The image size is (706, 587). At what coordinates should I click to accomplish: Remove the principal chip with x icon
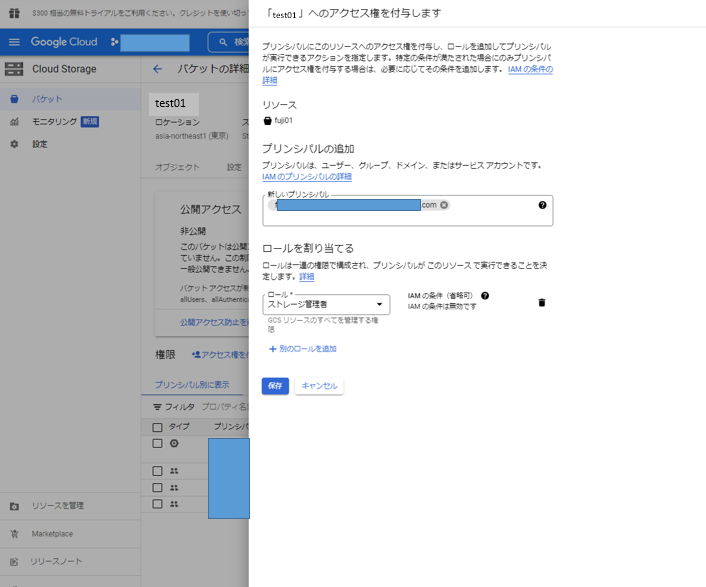444,205
